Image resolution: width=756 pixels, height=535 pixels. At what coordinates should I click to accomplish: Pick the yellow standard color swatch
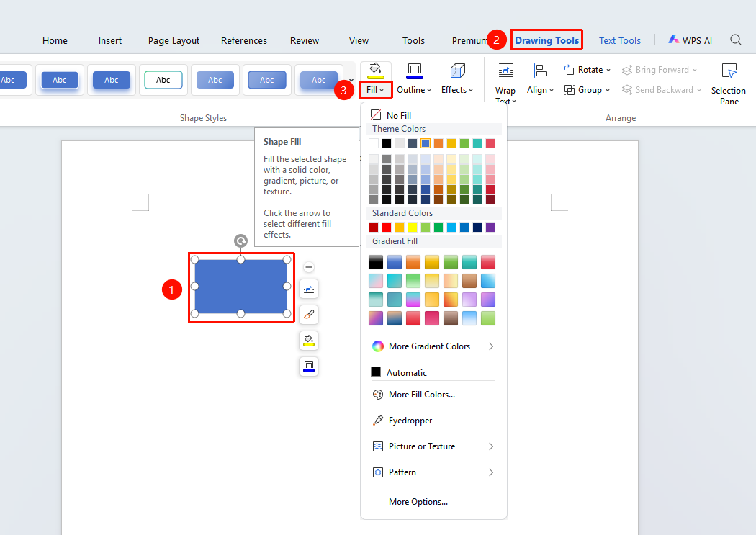(413, 228)
